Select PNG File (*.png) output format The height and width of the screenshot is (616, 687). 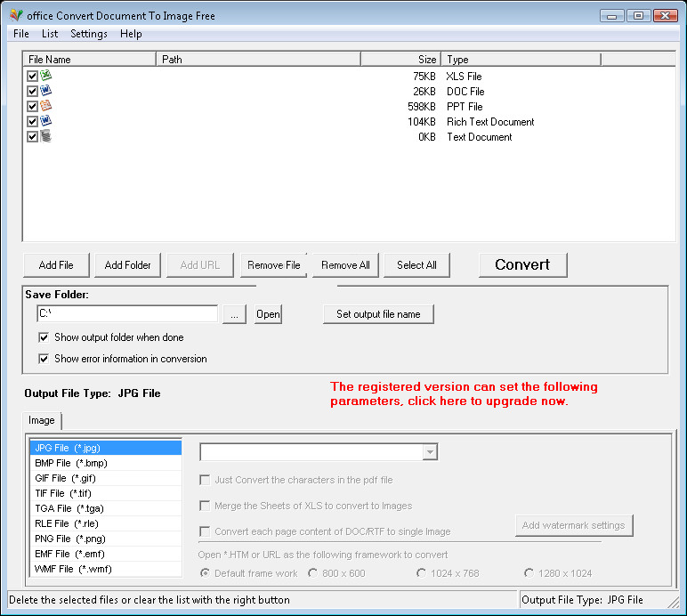(x=106, y=539)
